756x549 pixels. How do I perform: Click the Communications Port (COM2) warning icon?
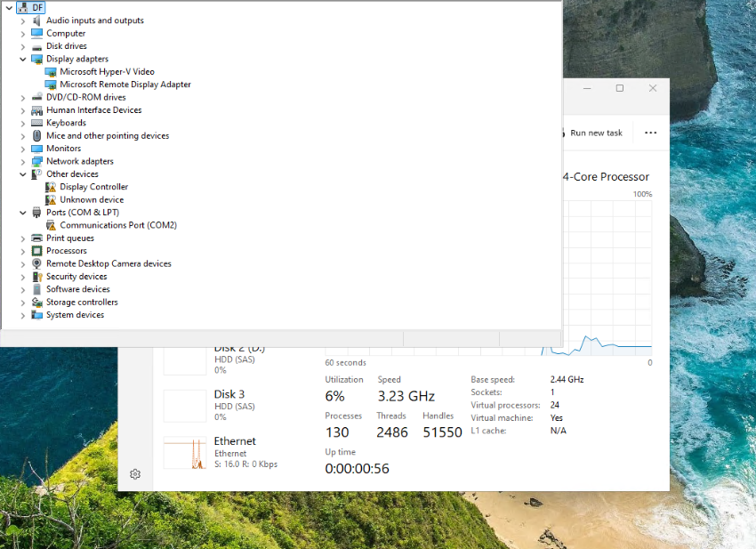[x=51, y=225]
